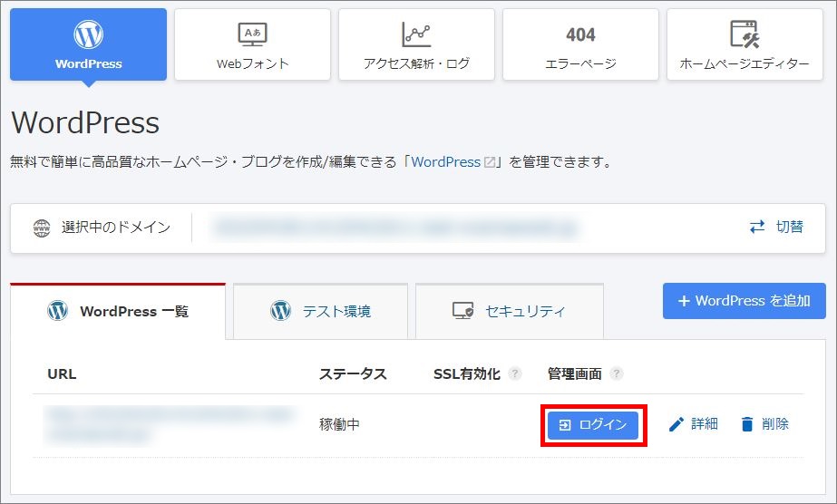
Task: Click the 切替 domain switch link
Action: click(776, 228)
